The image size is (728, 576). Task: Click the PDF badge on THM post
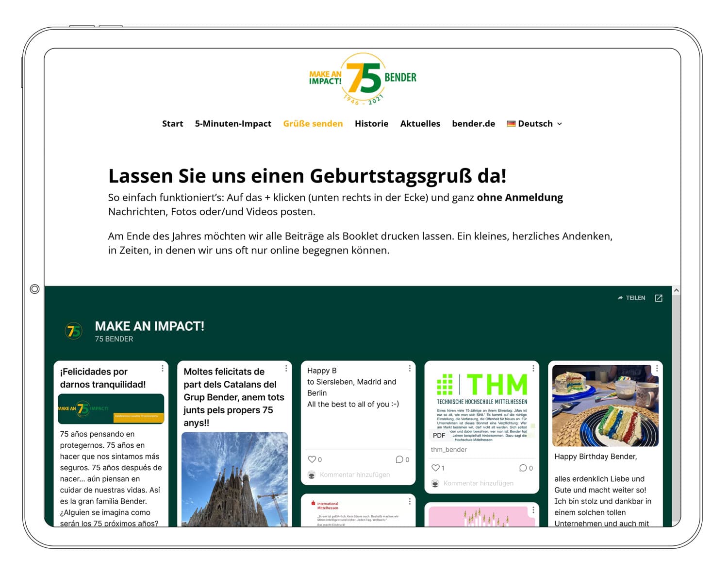pyautogui.click(x=439, y=436)
